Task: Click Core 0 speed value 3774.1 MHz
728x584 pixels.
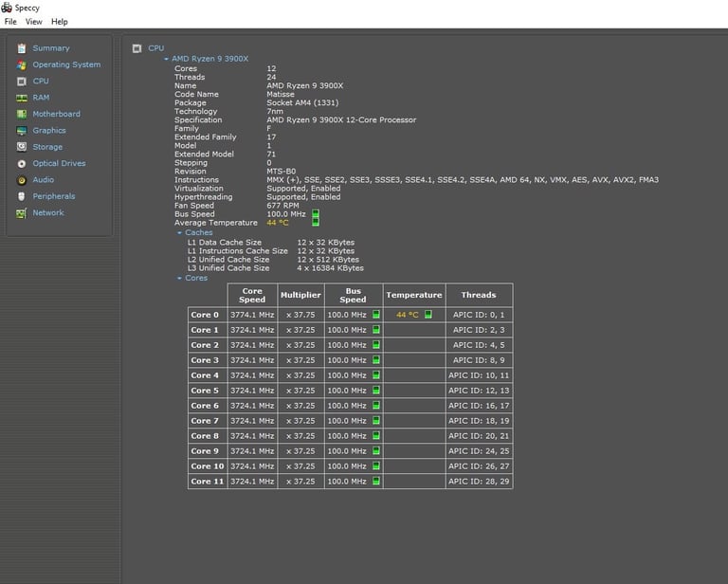Action: (252, 315)
